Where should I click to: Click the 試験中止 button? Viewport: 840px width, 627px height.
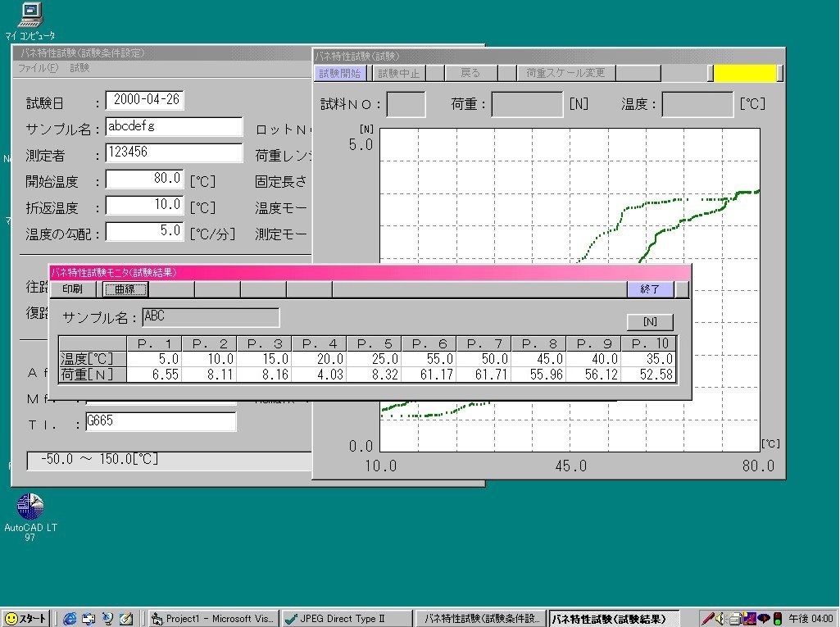[x=398, y=73]
